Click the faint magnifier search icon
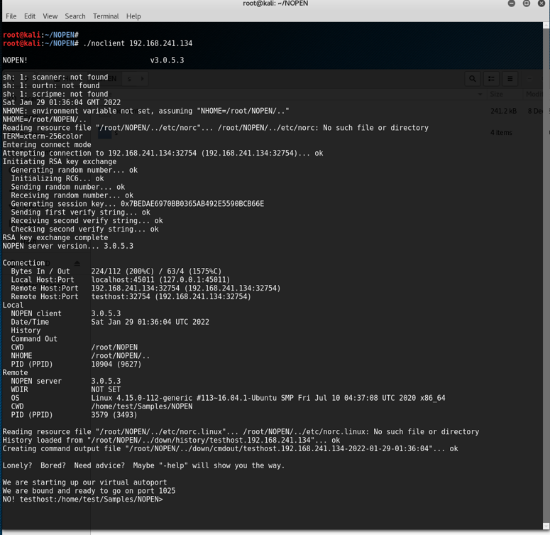This screenshot has height=535, width=550. (472, 79)
